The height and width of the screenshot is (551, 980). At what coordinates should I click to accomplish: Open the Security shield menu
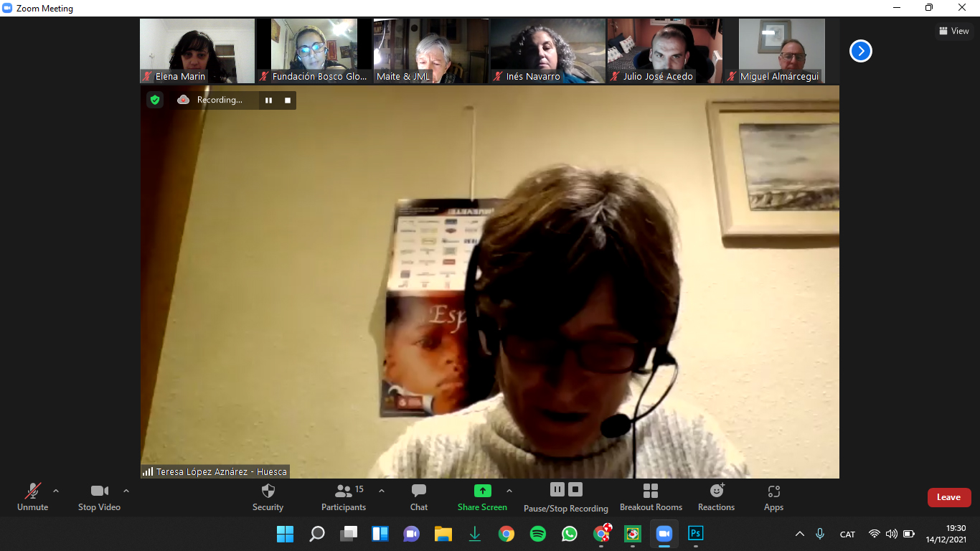268,497
